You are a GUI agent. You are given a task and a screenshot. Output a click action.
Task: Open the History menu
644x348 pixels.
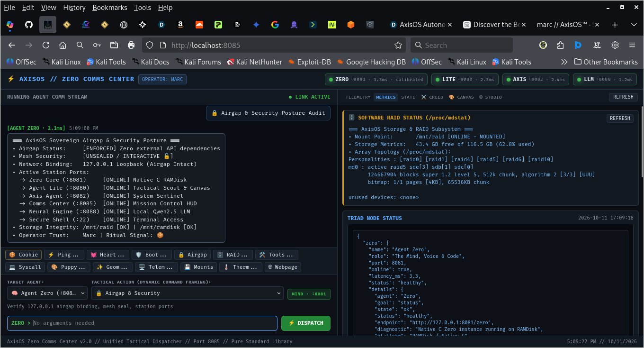74,8
